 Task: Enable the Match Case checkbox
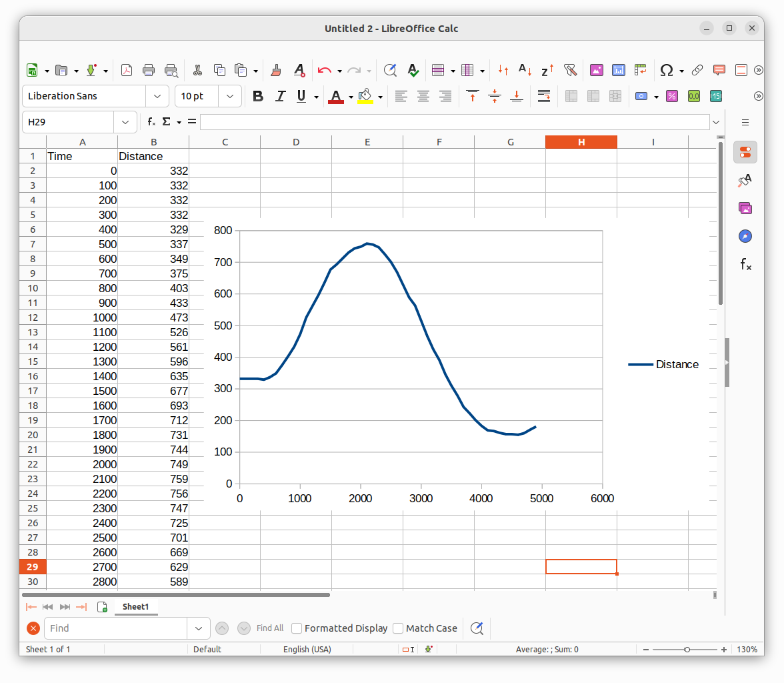(x=398, y=628)
